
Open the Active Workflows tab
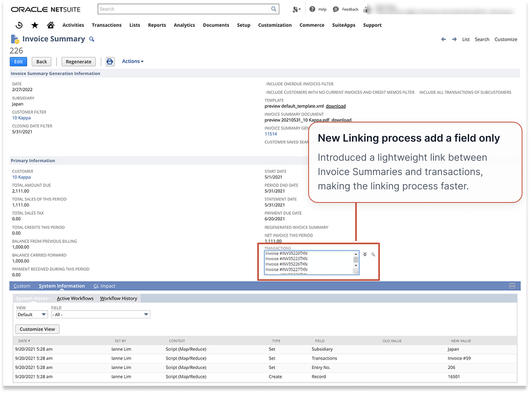coord(75,298)
